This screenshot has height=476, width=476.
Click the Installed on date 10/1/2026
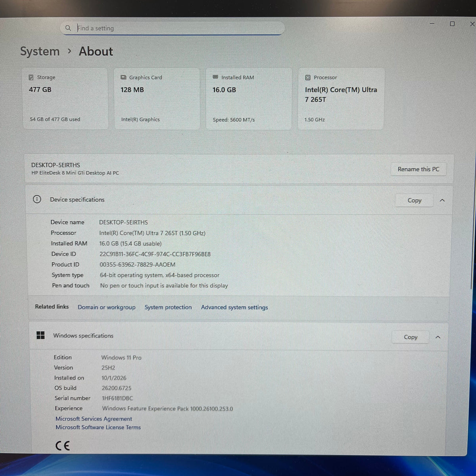point(114,378)
